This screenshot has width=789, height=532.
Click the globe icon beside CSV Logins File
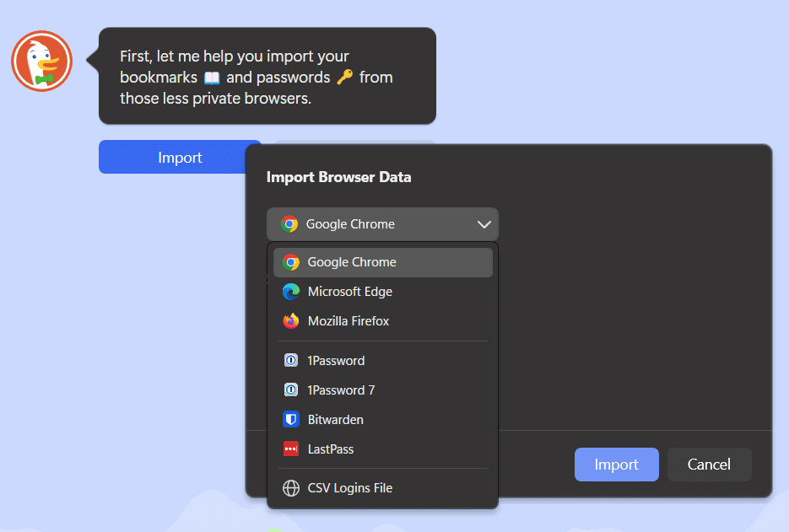[291, 488]
